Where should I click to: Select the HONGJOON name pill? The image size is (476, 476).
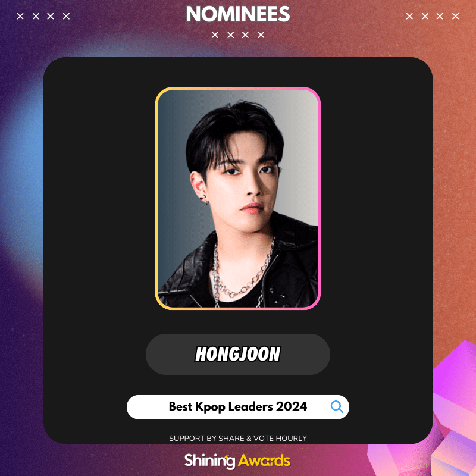pyautogui.click(x=237, y=354)
